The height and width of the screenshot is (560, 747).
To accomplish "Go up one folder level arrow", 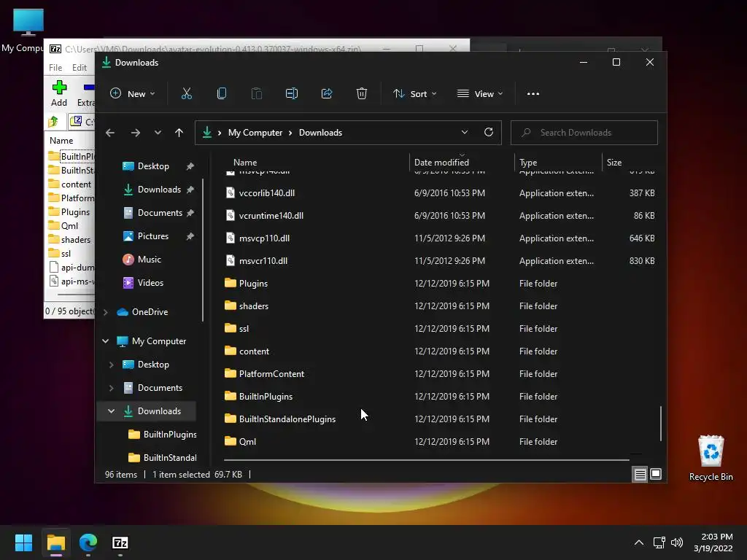I will pyautogui.click(x=179, y=133).
